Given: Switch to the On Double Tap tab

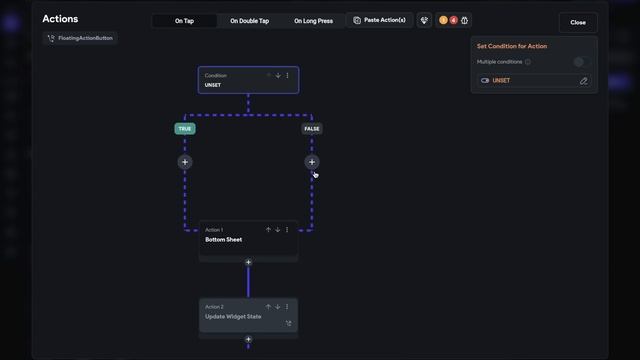Looking at the screenshot, I should pyautogui.click(x=249, y=21).
